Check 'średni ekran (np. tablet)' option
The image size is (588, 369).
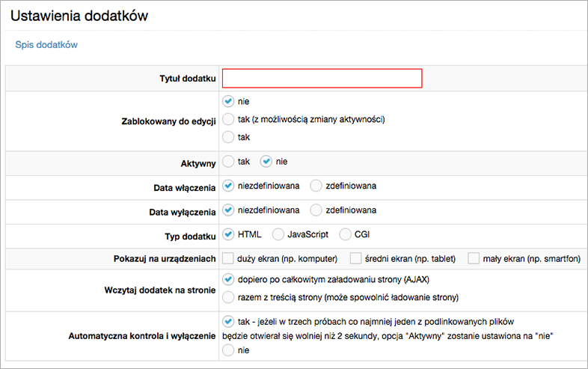(356, 259)
